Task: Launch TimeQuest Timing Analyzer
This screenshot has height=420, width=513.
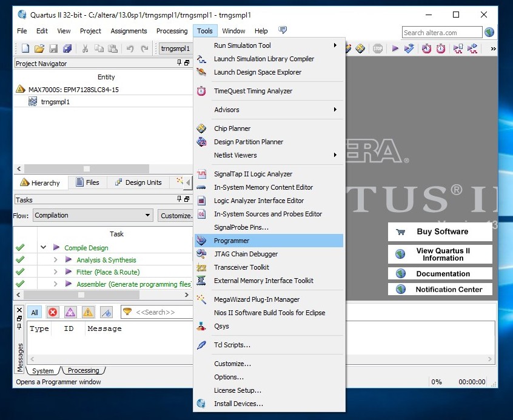Action: coord(269,91)
